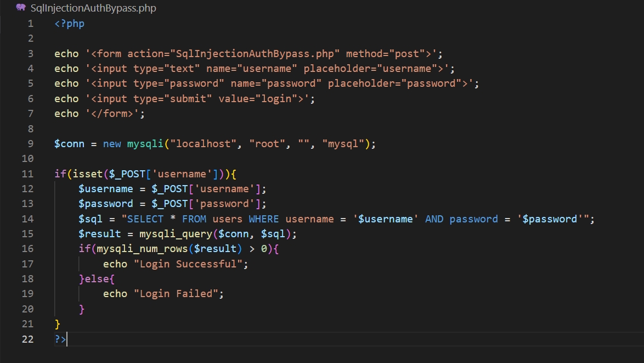
Task: Click the mysqli class name on line 9
Action: [145, 144]
